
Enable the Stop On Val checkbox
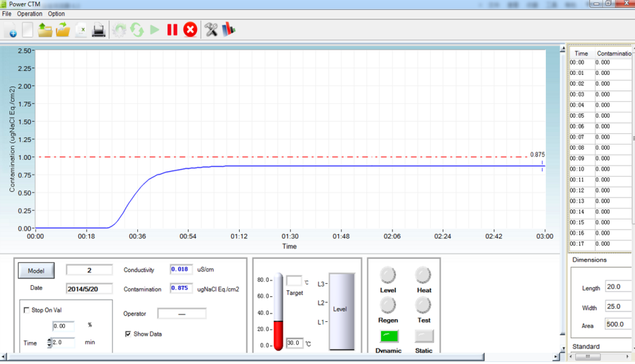[x=27, y=310]
